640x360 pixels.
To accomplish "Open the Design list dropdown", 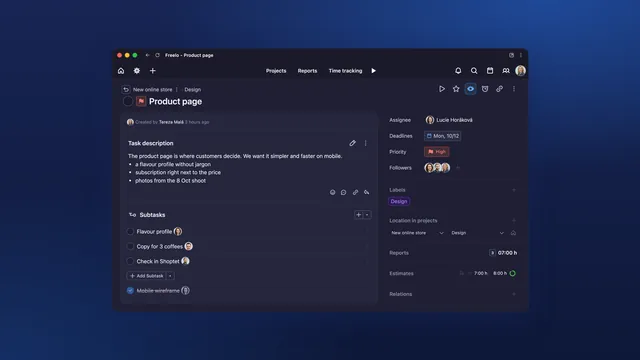I will point(477,233).
